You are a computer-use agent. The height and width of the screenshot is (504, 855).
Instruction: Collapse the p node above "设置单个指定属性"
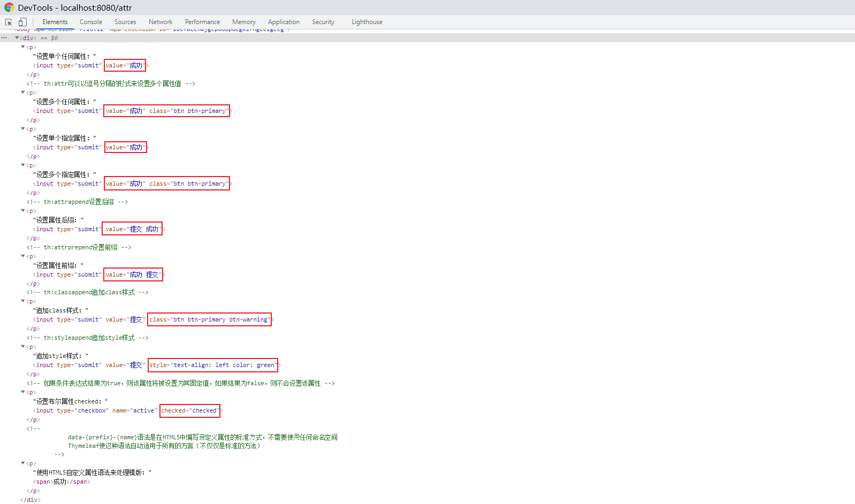(x=23, y=129)
